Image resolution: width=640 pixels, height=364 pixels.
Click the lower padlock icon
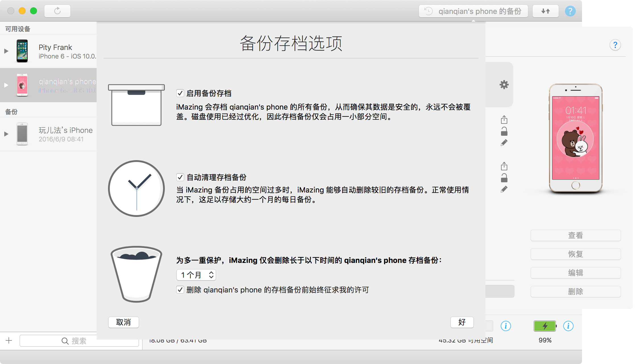click(504, 178)
